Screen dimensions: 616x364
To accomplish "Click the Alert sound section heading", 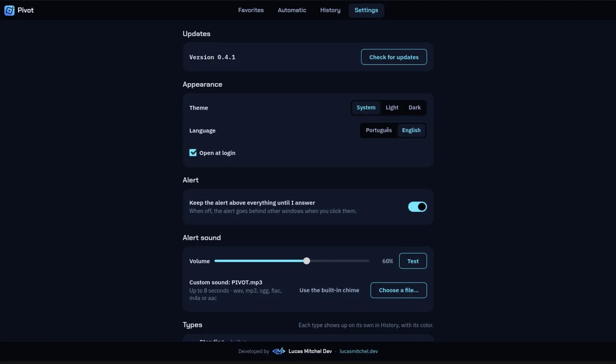I will [x=202, y=238].
